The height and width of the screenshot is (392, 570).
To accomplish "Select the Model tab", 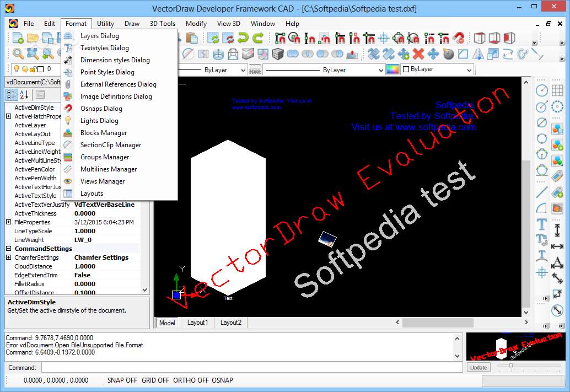I will point(167,323).
